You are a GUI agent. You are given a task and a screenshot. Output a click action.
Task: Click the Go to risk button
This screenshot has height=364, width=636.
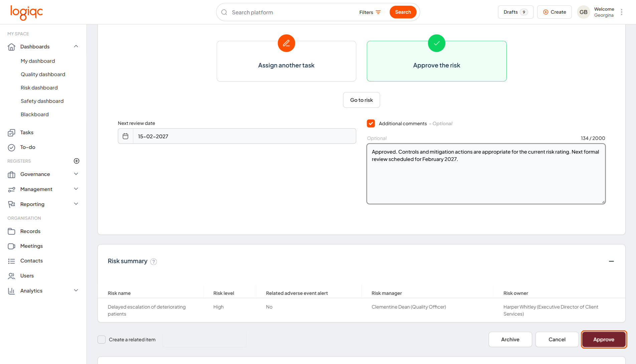pos(361,100)
